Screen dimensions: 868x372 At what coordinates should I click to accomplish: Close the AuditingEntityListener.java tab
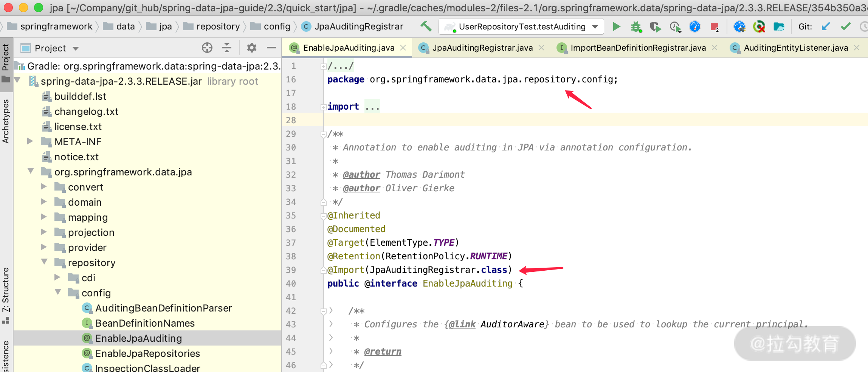[857, 48]
